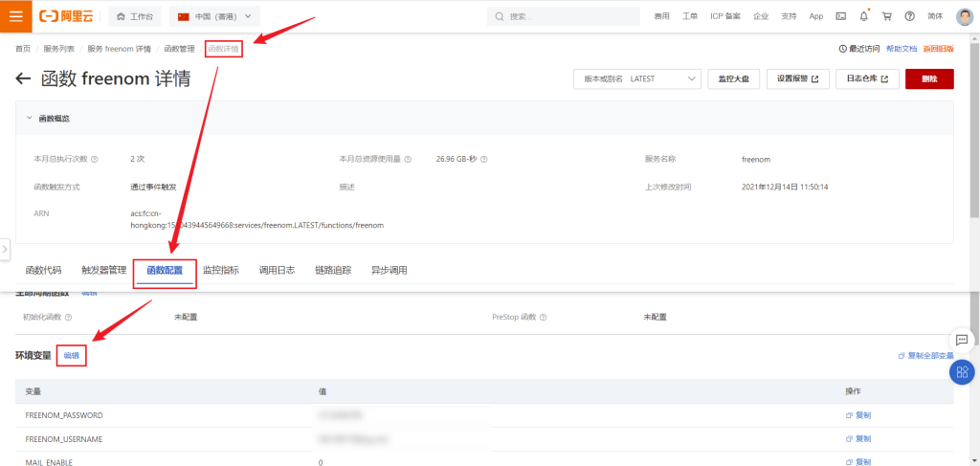Open 最近访问 recent visits

tap(859, 49)
